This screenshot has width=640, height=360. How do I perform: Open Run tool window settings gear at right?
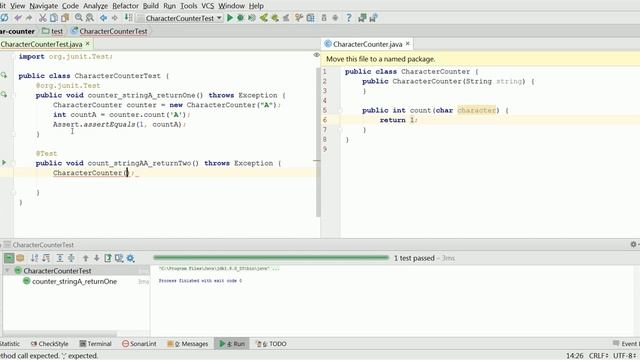pyautogui.click(x=633, y=244)
